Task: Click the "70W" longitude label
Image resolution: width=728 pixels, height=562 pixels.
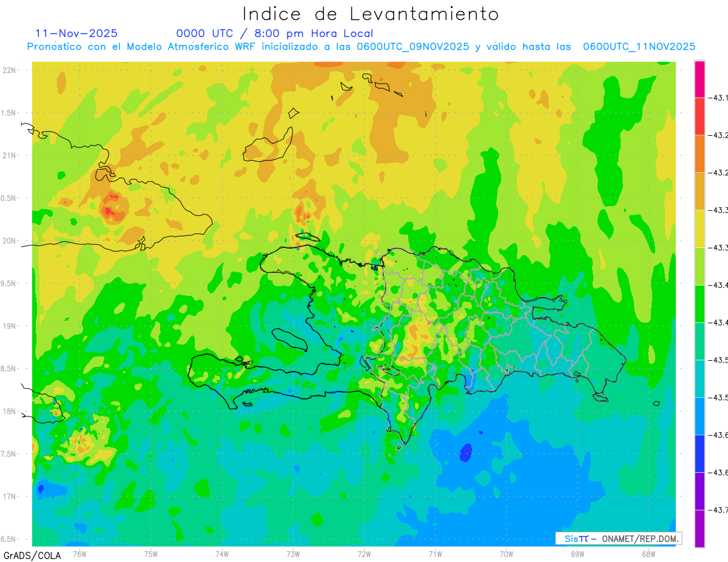Action: [507, 554]
